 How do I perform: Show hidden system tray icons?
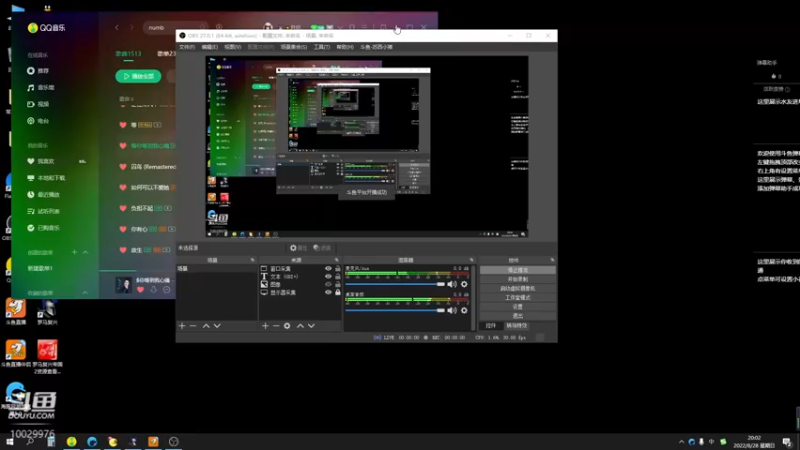[682, 442]
